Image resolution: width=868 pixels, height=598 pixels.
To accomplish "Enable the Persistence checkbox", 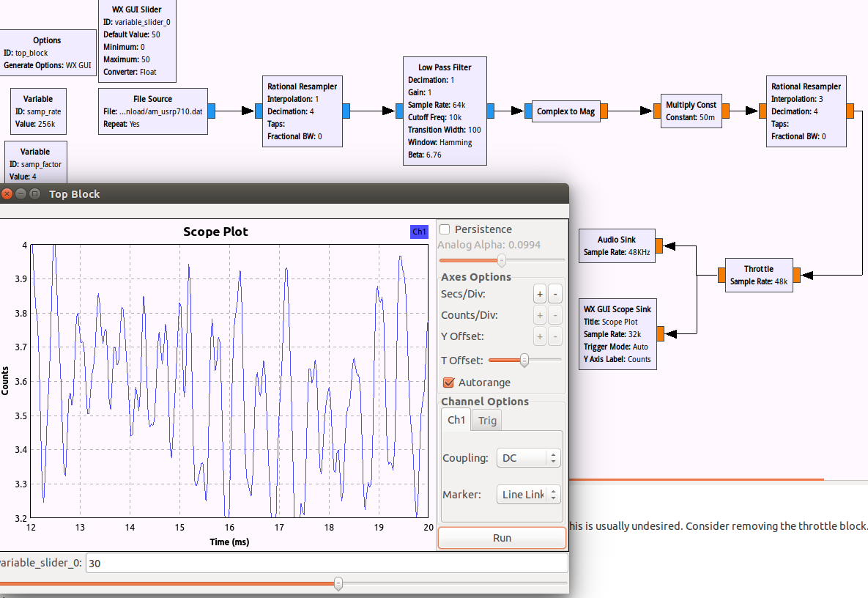I will (445, 229).
